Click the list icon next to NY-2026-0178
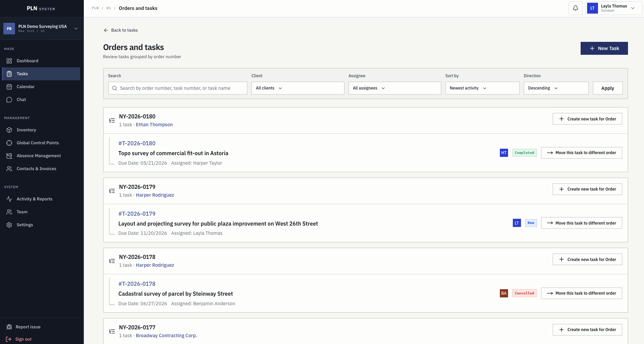The height and width of the screenshot is (344, 644). (112, 261)
